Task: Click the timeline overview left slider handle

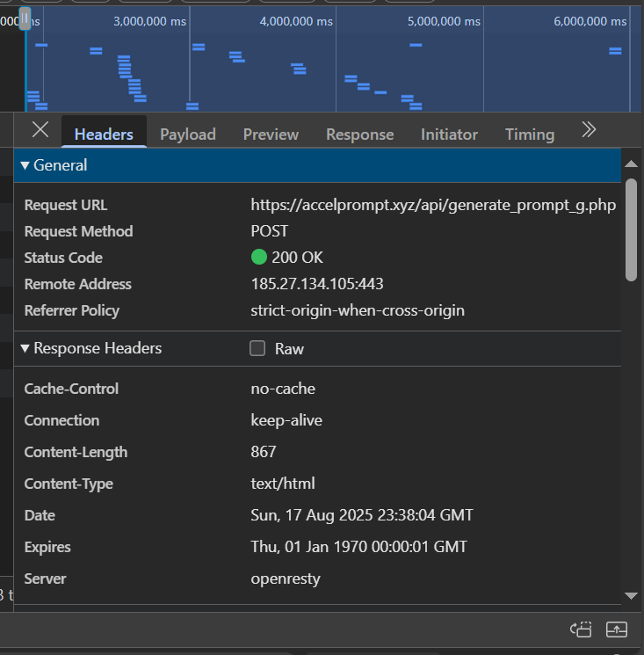Action: coord(25,18)
